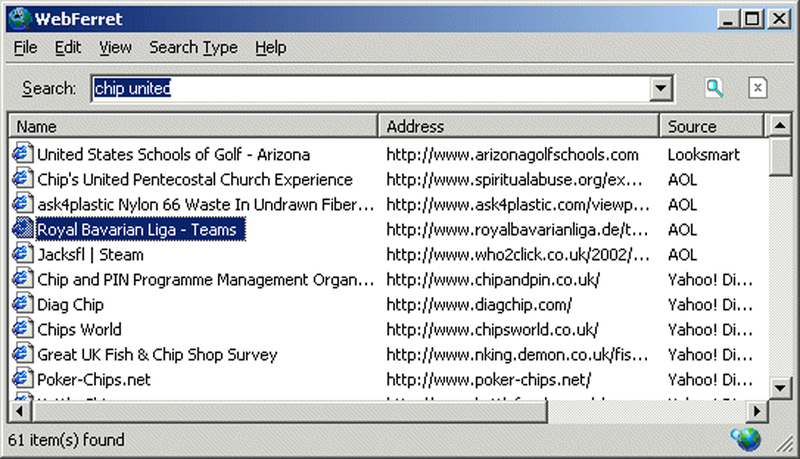Click the clear search X icon
Image resolution: width=800 pixels, height=459 pixels.
758,88
